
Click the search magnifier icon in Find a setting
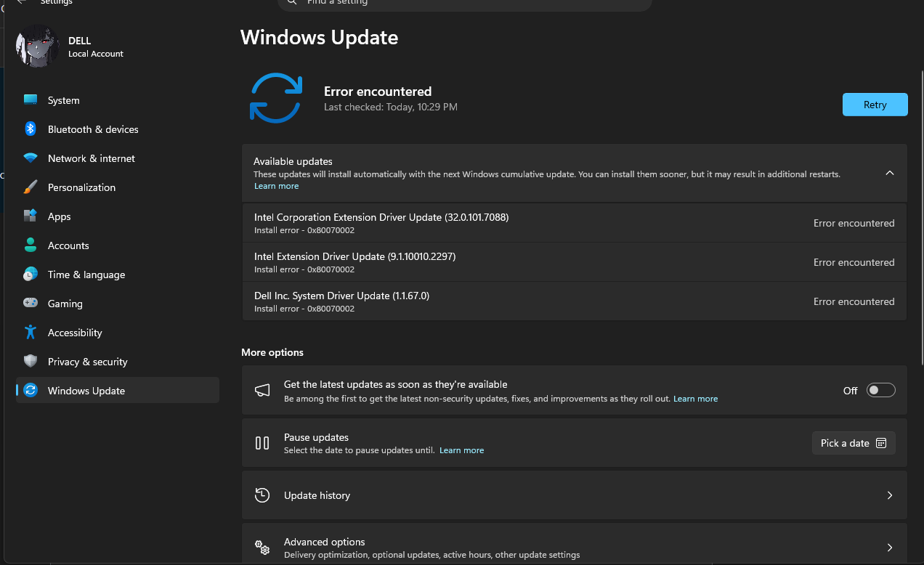(x=292, y=2)
